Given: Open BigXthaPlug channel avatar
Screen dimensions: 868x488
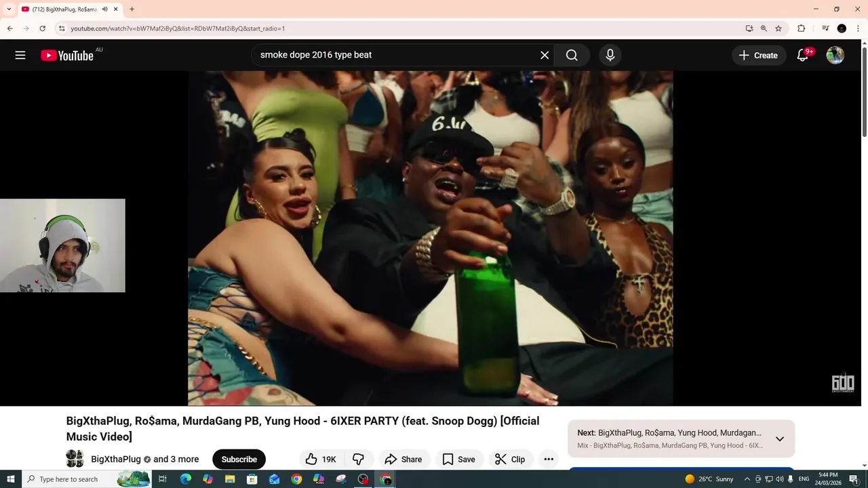Looking at the screenshot, I should (x=75, y=459).
